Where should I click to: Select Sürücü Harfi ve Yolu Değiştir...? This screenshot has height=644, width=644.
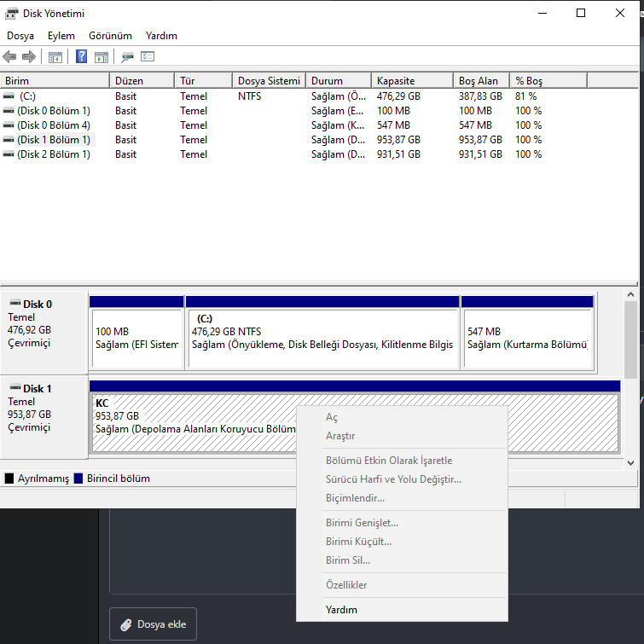[x=402, y=479]
